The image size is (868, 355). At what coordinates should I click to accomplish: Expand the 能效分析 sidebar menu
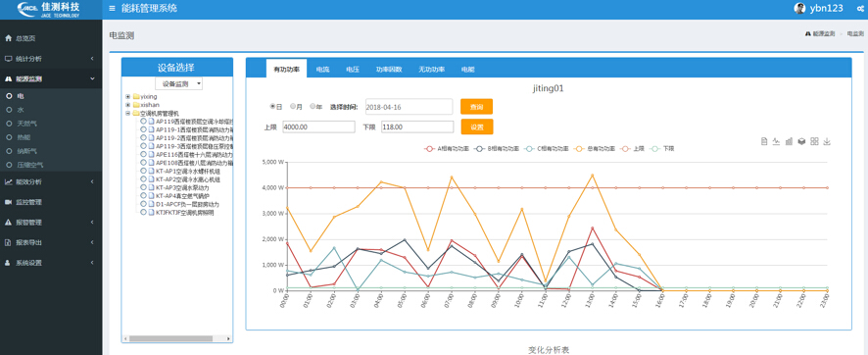click(x=51, y=181)
